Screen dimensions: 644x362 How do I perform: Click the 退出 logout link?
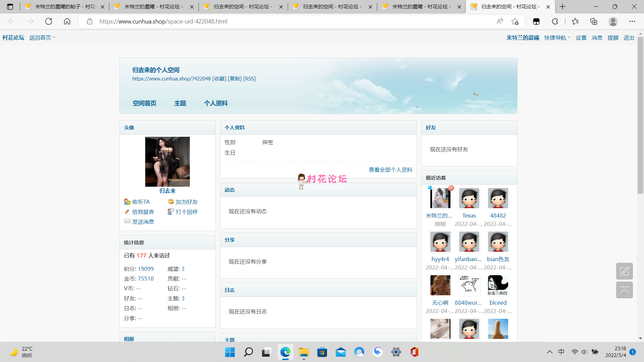tap(629, 38)
